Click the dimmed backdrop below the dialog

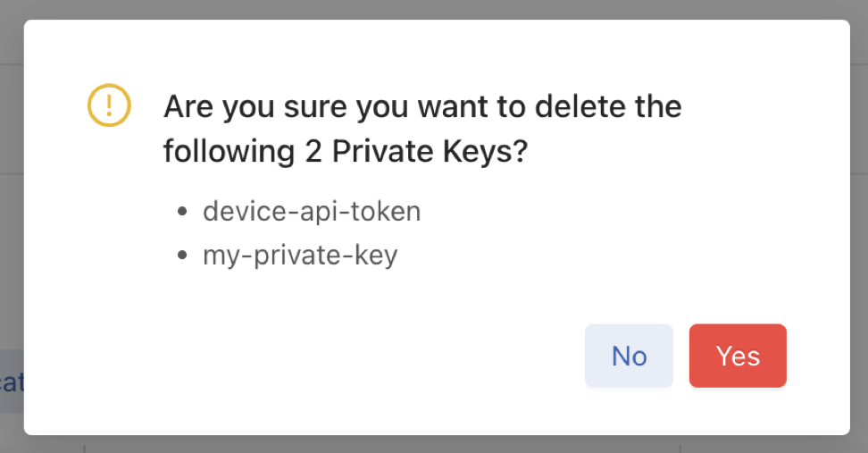click(434, 444)
